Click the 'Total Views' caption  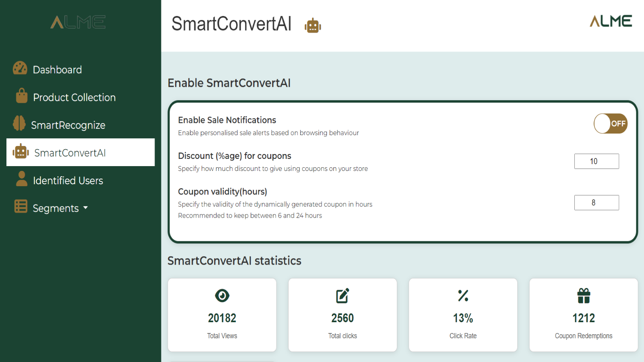222,336
